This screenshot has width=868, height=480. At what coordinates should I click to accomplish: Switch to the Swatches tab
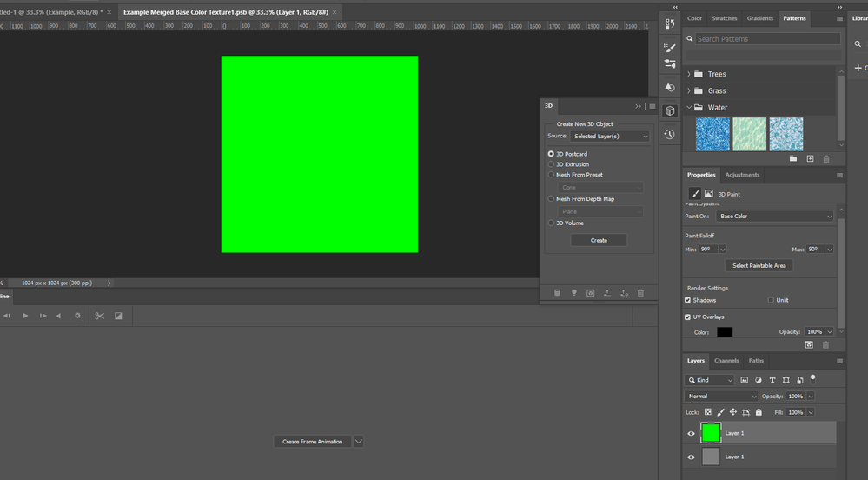pos(724,18)
